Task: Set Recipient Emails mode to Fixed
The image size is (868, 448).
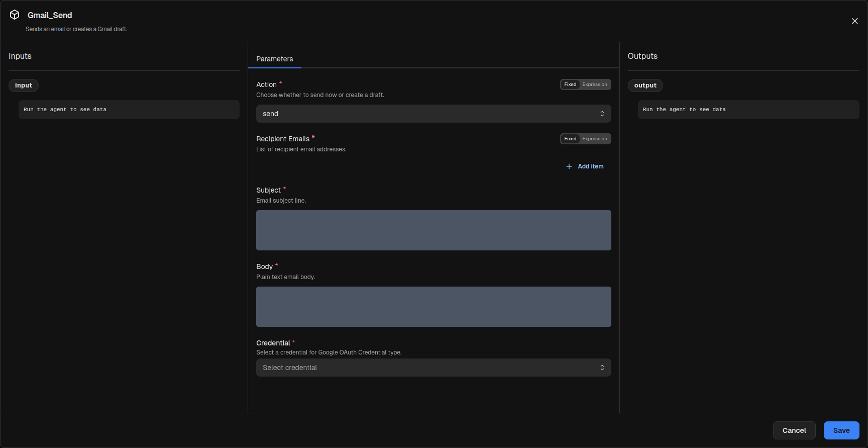Action: [x=570, y=139]
